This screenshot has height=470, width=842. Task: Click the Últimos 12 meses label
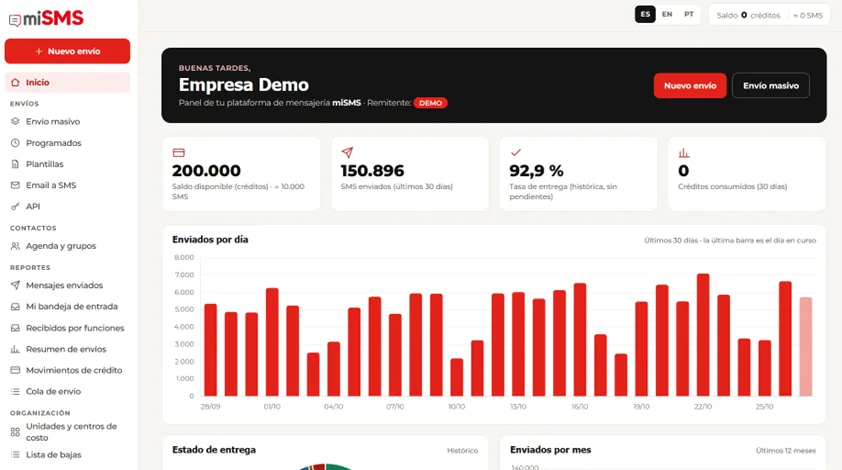tap(786, 451)
